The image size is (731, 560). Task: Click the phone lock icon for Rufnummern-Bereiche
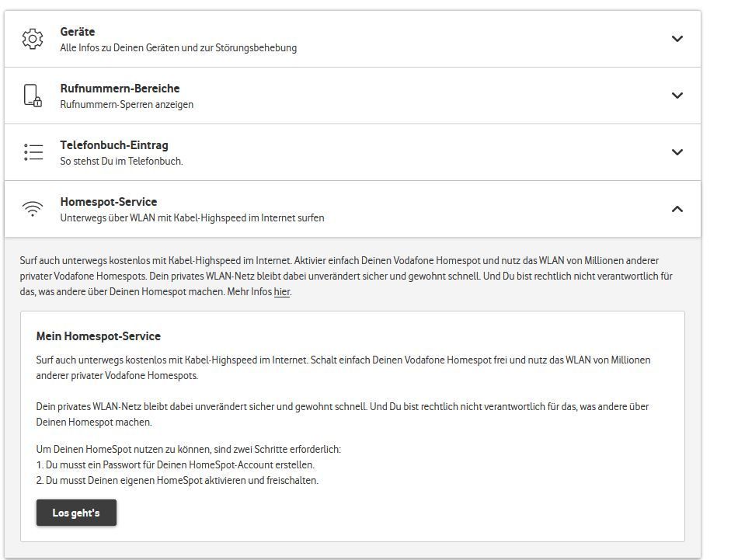point(33,96)
